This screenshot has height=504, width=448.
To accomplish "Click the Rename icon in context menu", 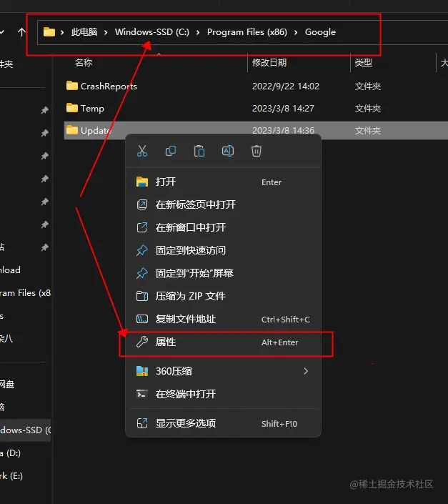I will pos(228,151).
